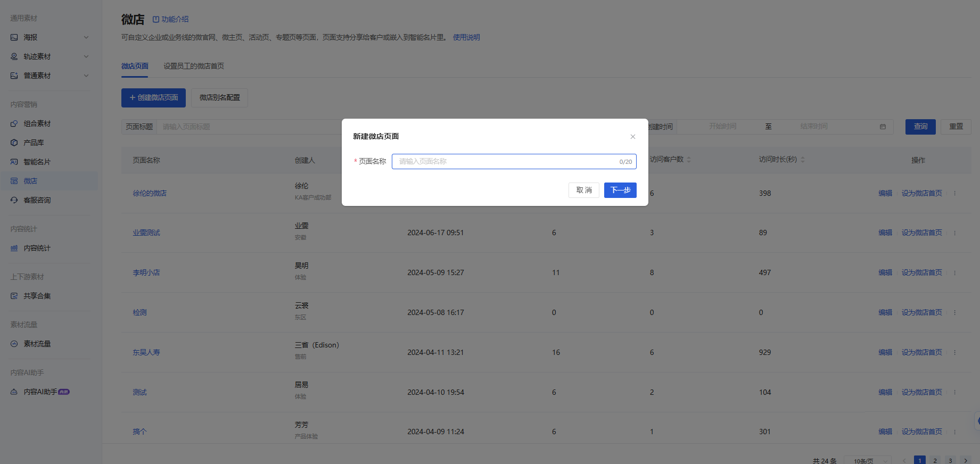Click 编辑 in the 李明小店 row
The height and width of the screenshot is (464, 980).
tap(885, 272)
